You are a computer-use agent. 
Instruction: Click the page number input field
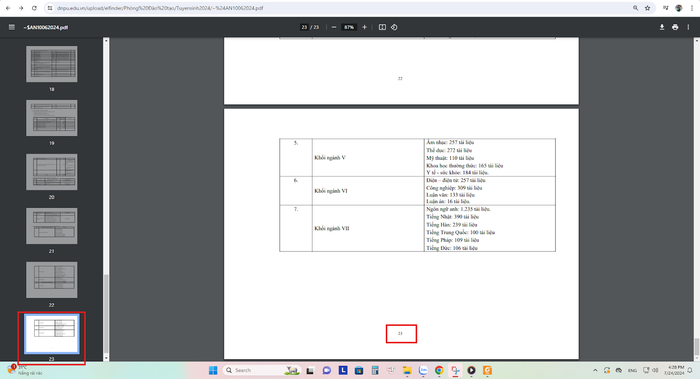pos(304,27)
